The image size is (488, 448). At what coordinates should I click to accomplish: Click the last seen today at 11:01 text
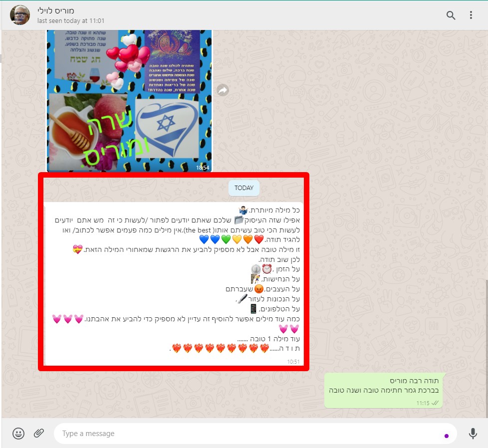point(71,21)
